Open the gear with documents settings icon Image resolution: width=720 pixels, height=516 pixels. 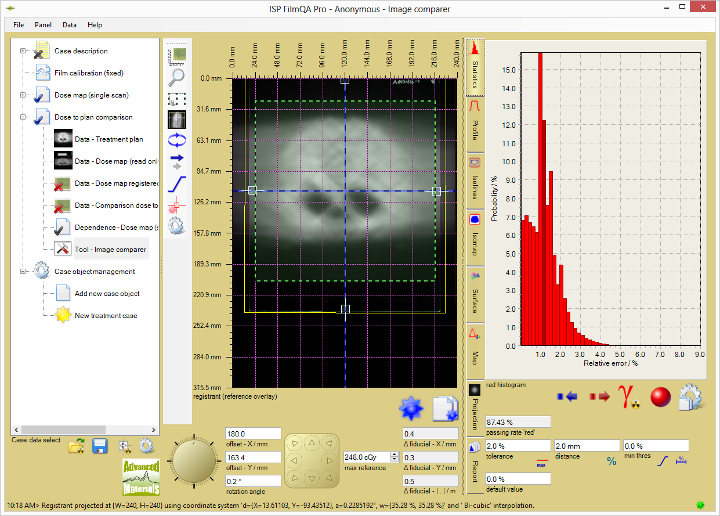click(690, 397)
